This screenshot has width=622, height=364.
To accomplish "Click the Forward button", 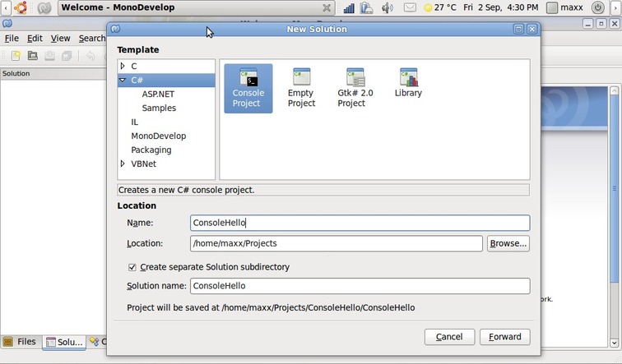I will pos(504,337).
